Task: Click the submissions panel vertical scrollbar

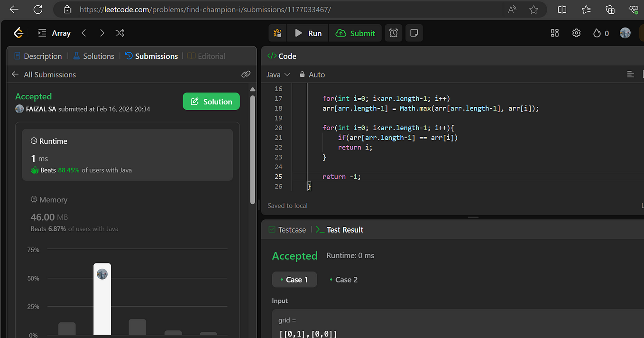Action: pyautogui.click(x=253, y=150)
